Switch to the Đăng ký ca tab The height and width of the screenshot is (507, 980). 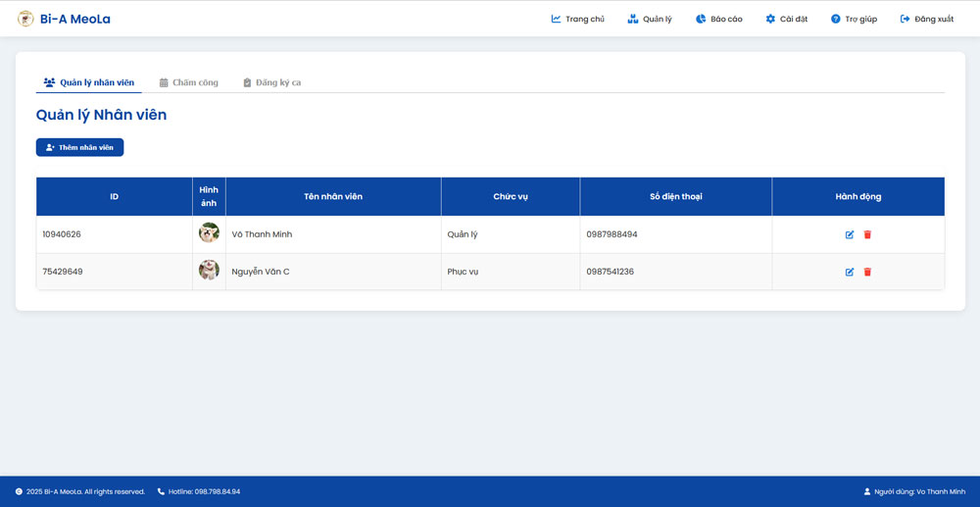271,82
